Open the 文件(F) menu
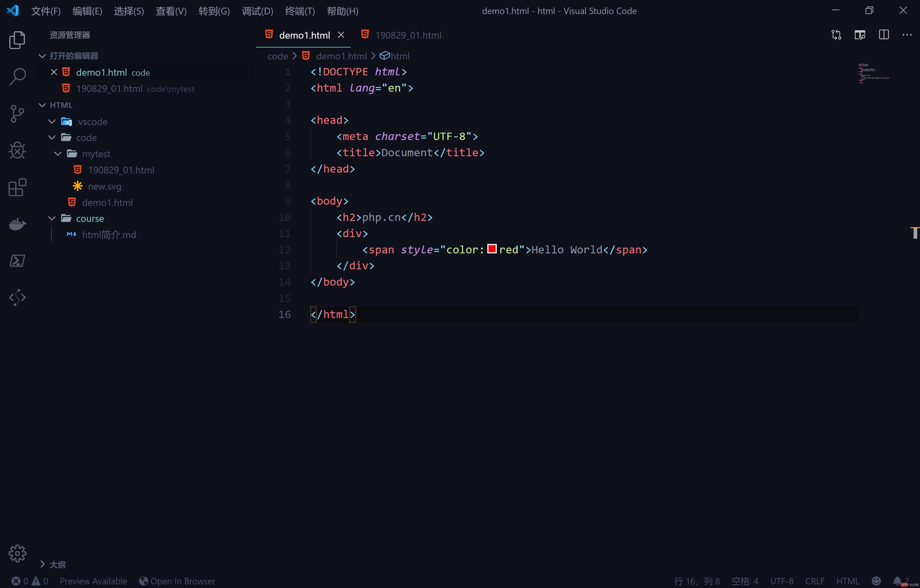Viewport: 920px width, 588px height. tap(46, 11)
